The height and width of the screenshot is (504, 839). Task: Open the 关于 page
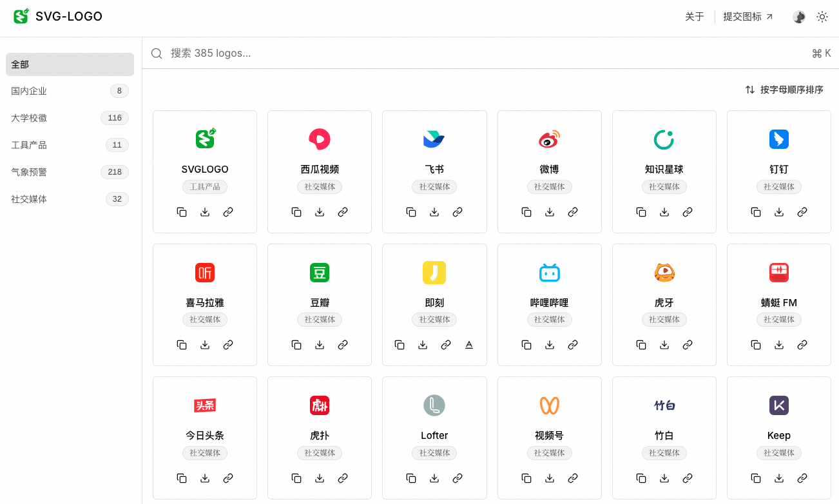point(695,17)
